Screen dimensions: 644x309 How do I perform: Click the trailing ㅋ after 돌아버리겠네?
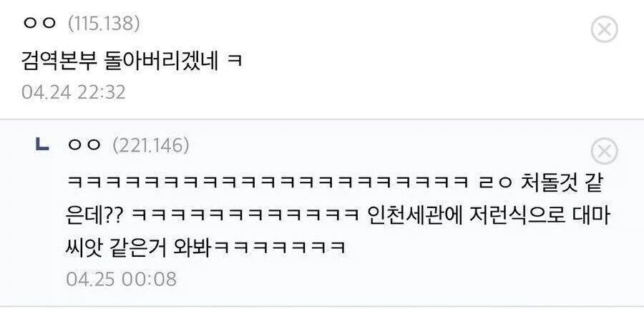point(234,62)
